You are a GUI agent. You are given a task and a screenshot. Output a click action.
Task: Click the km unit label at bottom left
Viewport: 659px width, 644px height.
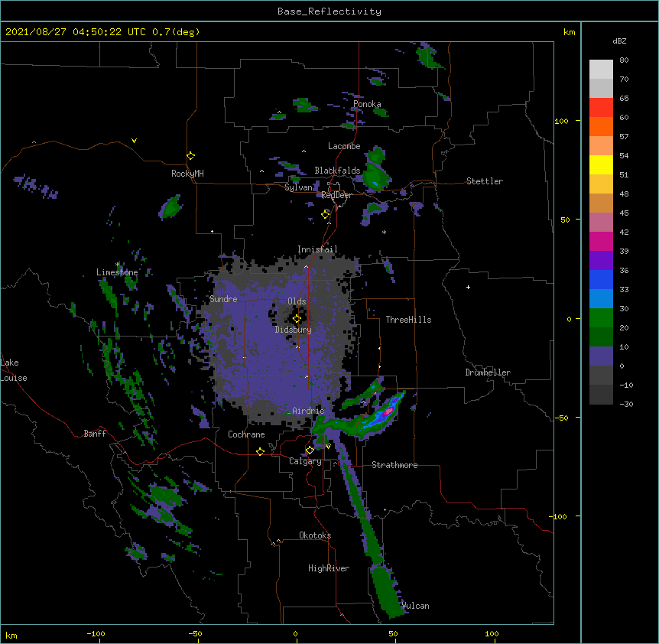point(11,636)
